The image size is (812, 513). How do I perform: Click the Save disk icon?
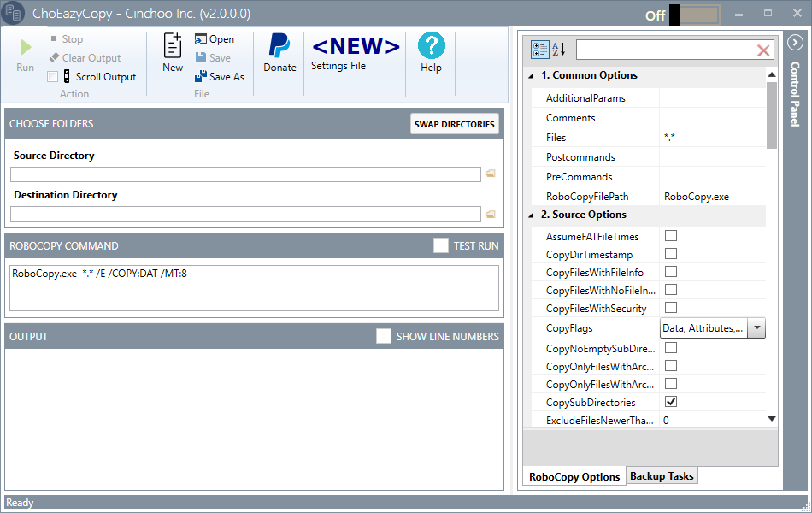point(200,57)
